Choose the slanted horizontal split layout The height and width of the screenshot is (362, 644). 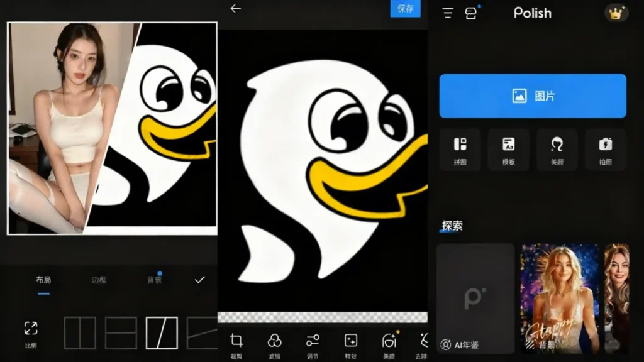pyautogui.click(x=202, y=333)
